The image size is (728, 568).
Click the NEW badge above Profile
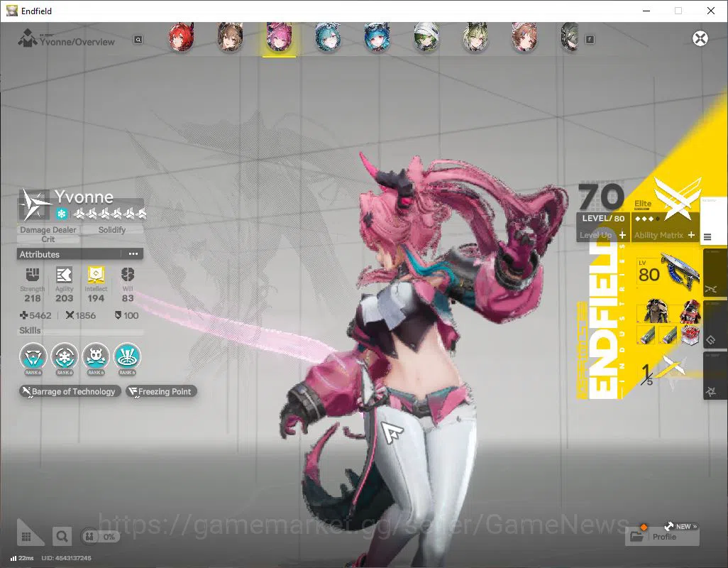click(x=681, y=526)
